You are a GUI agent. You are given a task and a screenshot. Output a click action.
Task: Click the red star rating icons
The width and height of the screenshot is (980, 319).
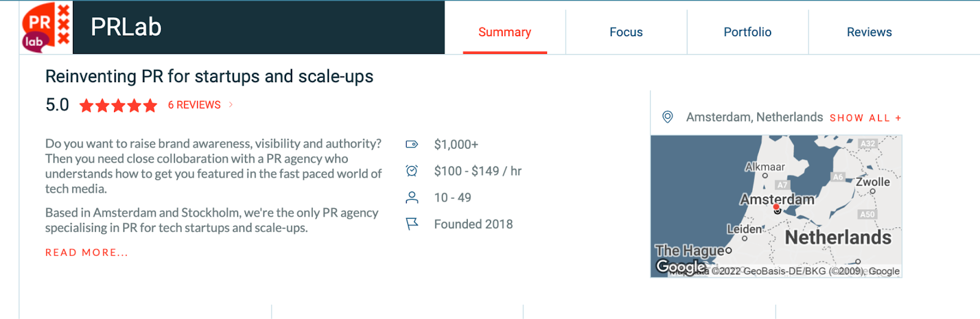click(x=118, y=105)
